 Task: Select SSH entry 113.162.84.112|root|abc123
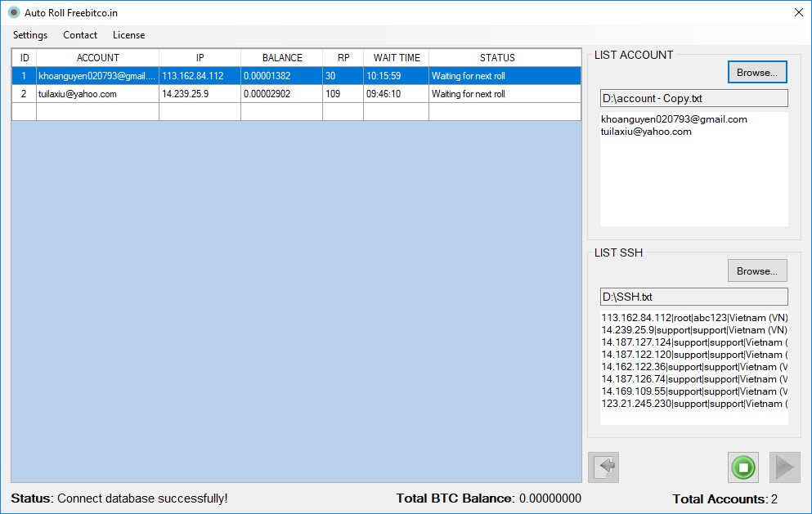[694, 318]
